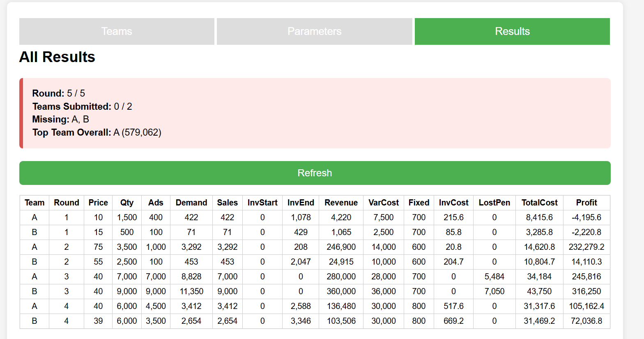Click the VarCost column header
644x339 pixels.
point(383,203)
